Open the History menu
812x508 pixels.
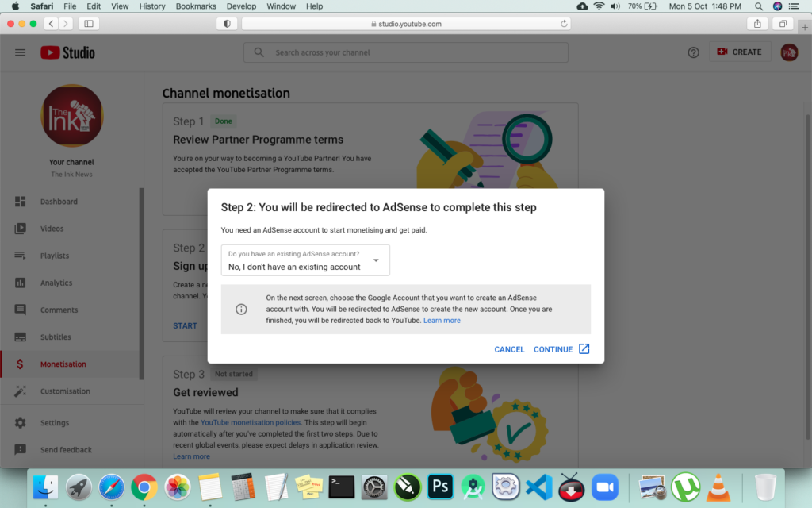pyautogui.click(x=152, y=6)
